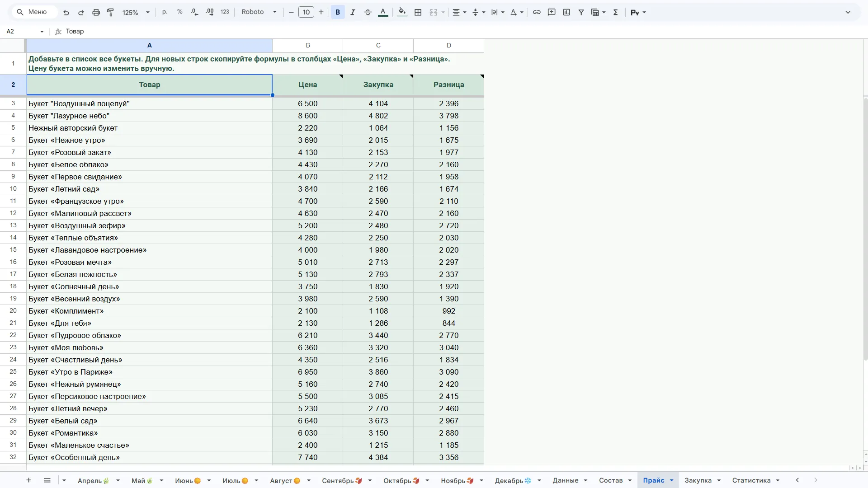Select the Paint format tool
Image resolution: width=868 pixels, height=488 pixels.
pos(110,12)
